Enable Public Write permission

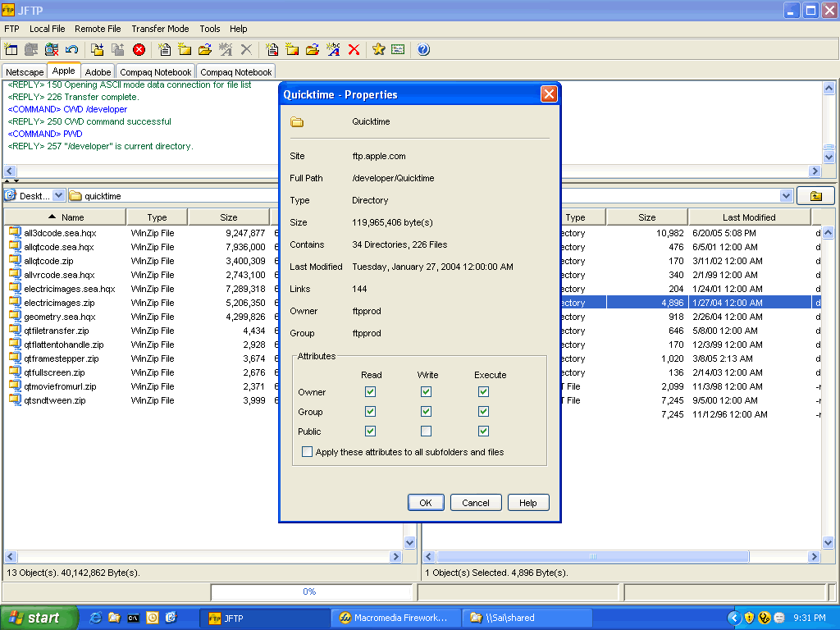click(x=426, y=431)
